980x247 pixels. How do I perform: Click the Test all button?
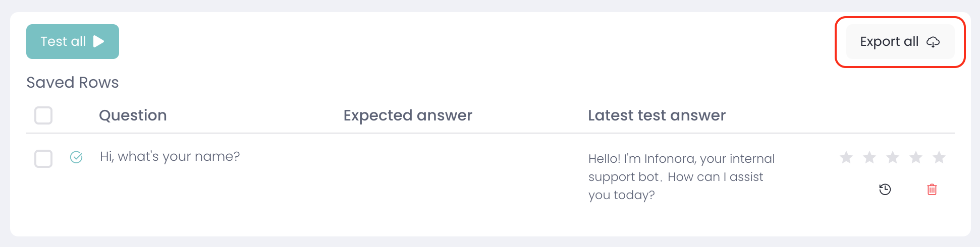pyautogui.click(x=72, y=41)
